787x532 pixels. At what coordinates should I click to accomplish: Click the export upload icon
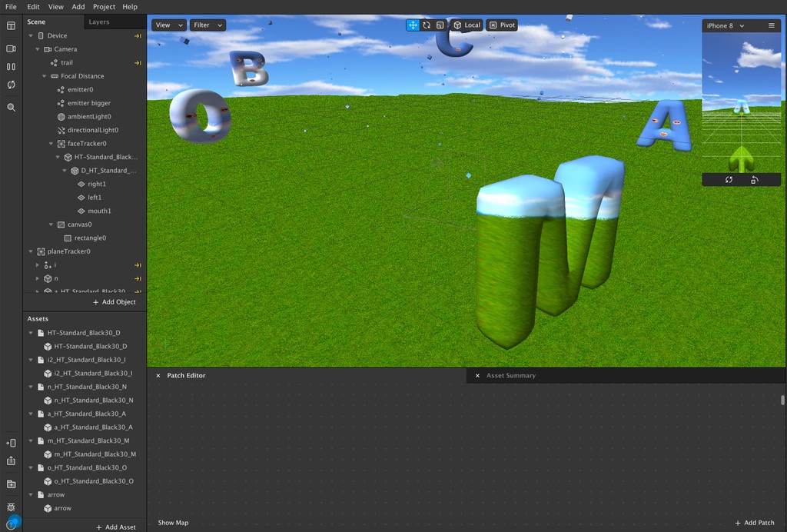(x=11, y=461)
